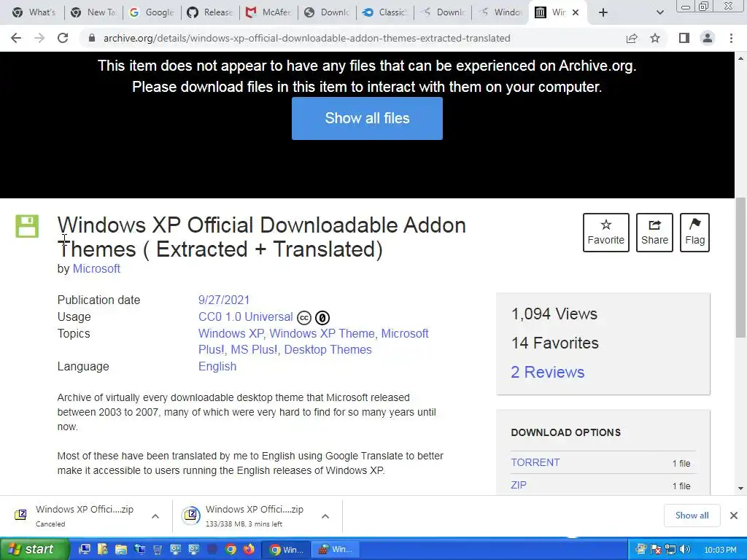This screenshot has height=560, width=747.
Task: Switch to the McAfee tab
Action: click(268, 12)
